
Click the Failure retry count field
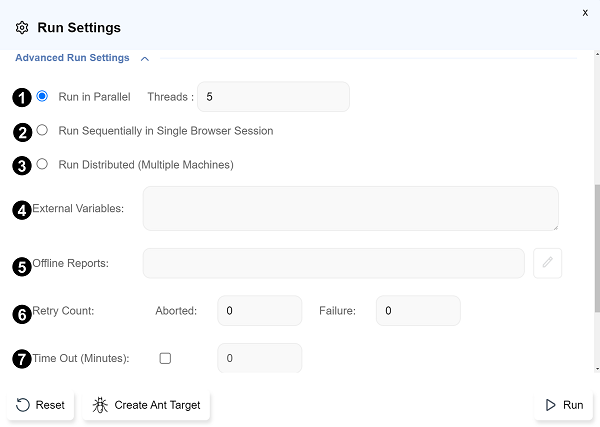418,311
